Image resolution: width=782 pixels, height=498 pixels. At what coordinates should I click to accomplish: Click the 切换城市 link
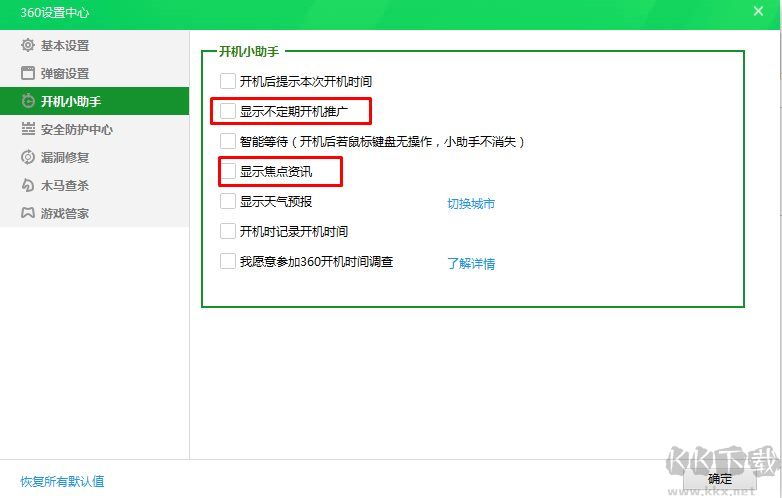pos(471,203)
